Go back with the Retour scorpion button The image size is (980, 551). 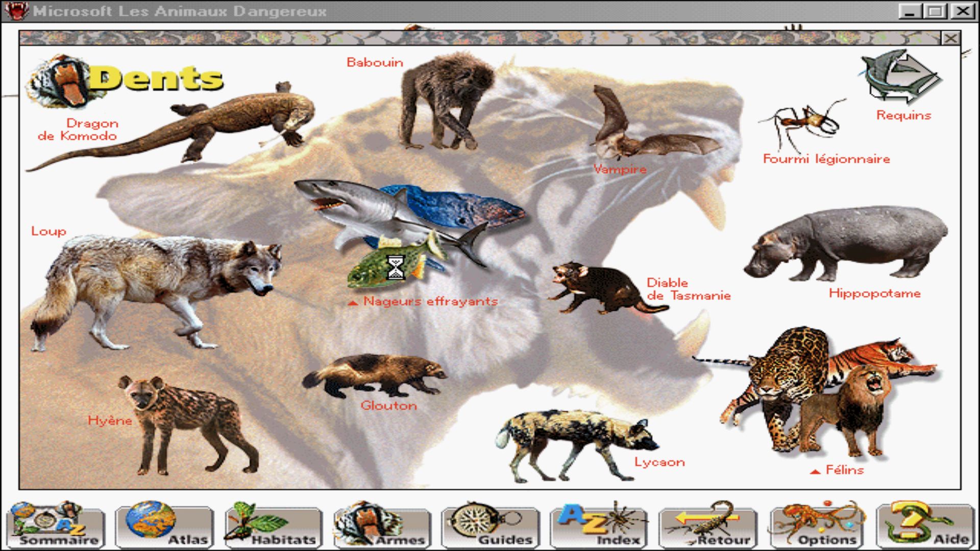pos(708,525)
